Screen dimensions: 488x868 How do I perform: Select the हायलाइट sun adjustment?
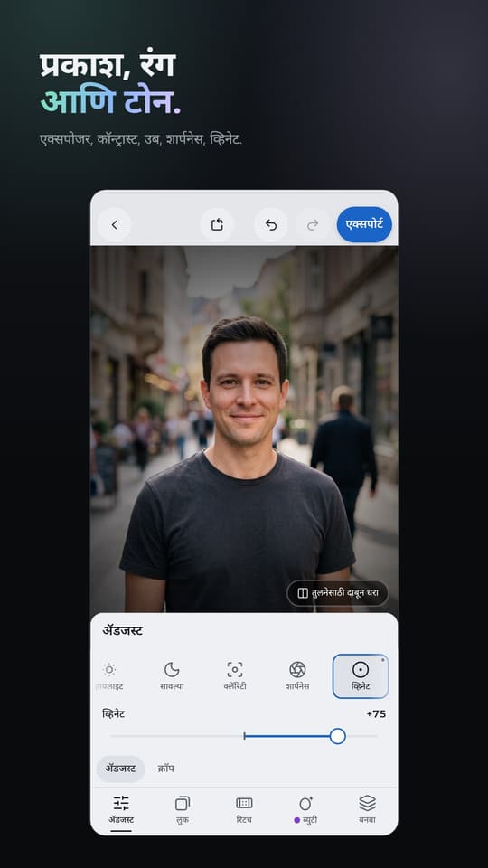109,676
